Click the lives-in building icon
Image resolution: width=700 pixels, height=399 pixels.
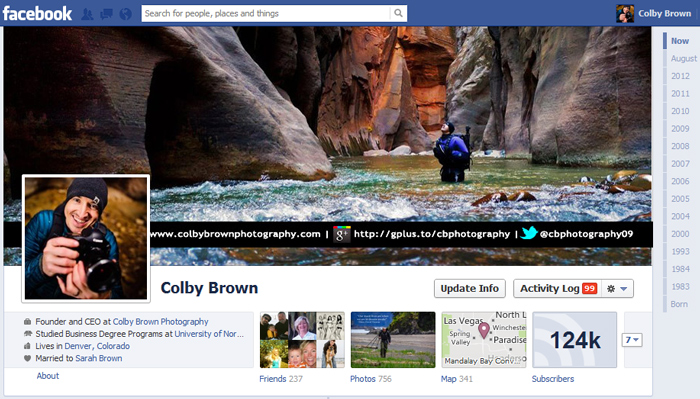pos(27,346)
